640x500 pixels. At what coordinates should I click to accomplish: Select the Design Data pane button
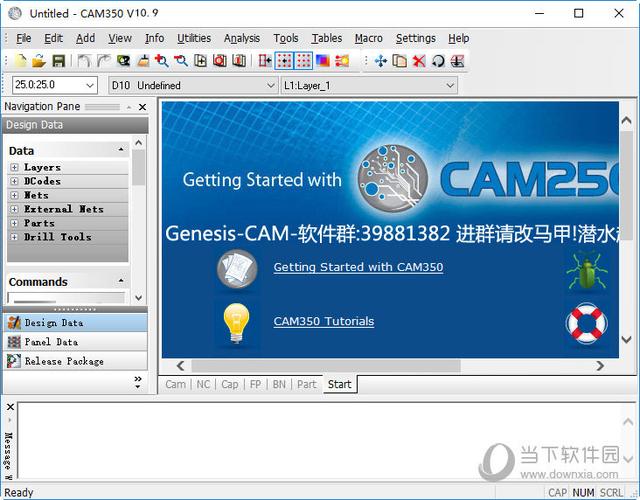76,322
